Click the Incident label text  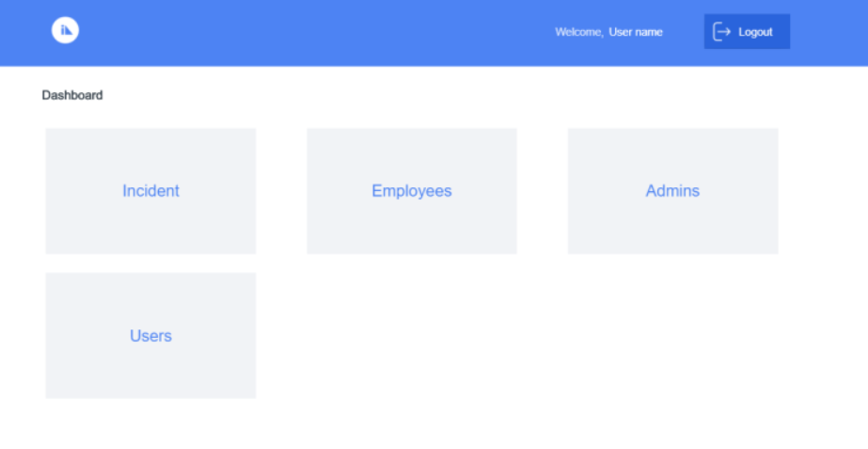[150, 191]
